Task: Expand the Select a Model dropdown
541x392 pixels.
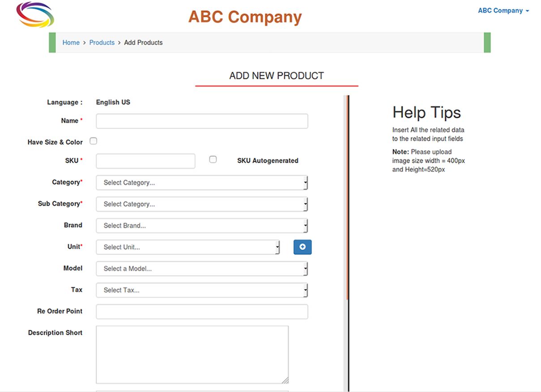Action: click(202, 269)
